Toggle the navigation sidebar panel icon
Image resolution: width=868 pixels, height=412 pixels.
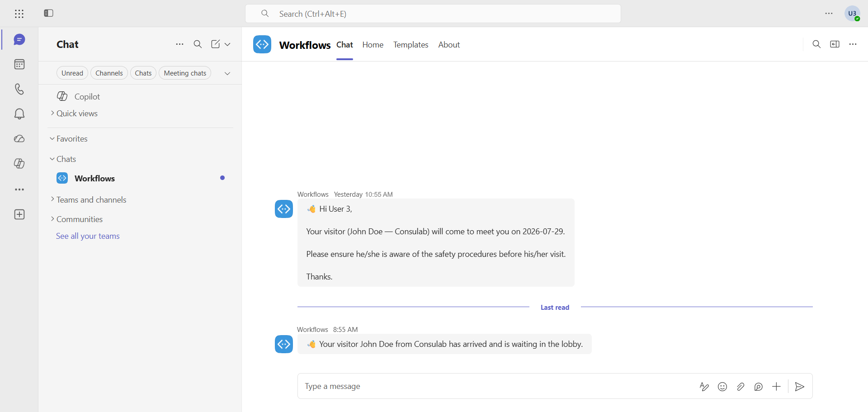point(49,13)
